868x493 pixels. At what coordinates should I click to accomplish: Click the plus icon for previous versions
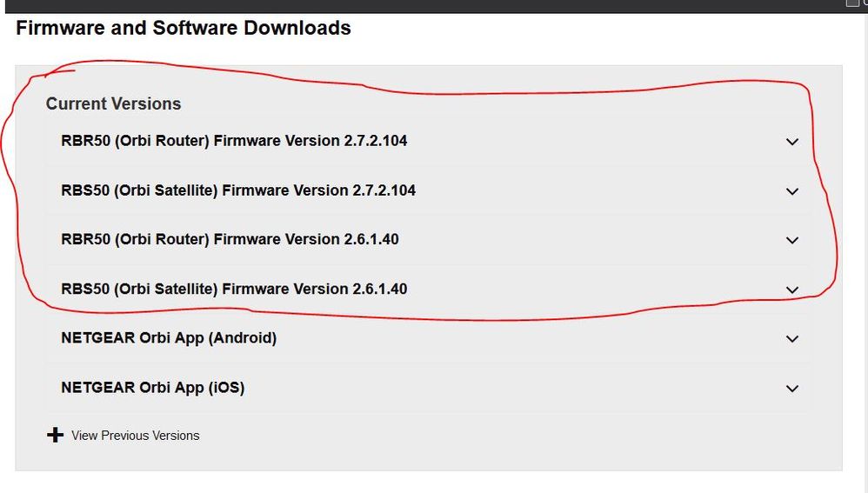tap(56, 435)
